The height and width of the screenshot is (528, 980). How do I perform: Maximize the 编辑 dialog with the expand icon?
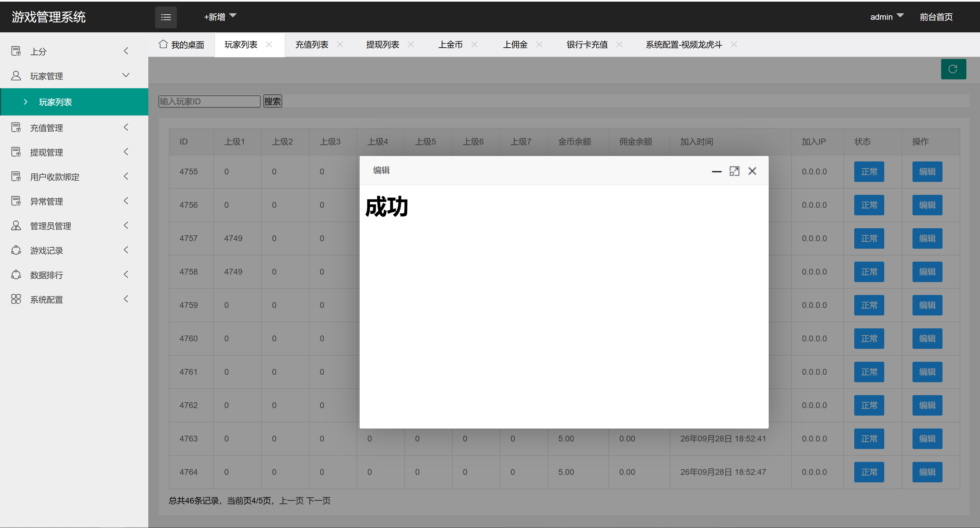(x=734, y=171)
